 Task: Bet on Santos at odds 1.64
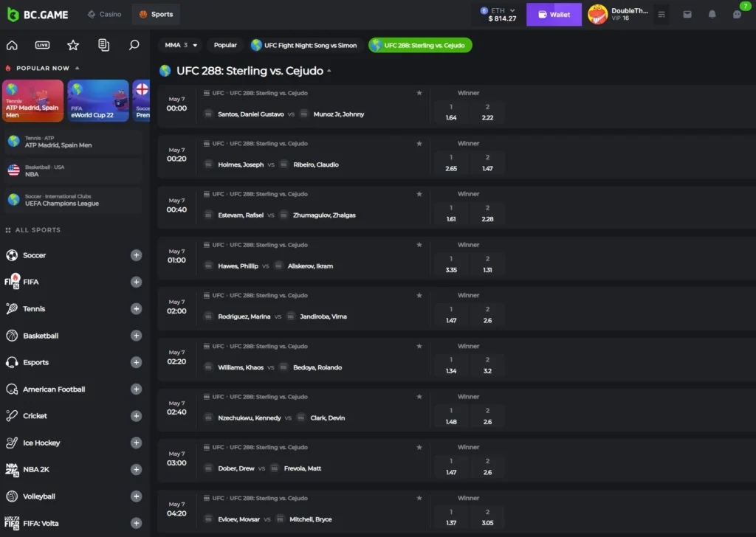pyautogui.click(x=451, y=112)
